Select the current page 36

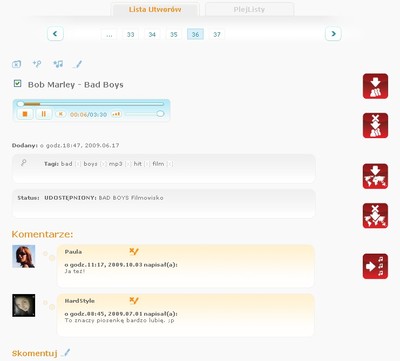point(195,34)
